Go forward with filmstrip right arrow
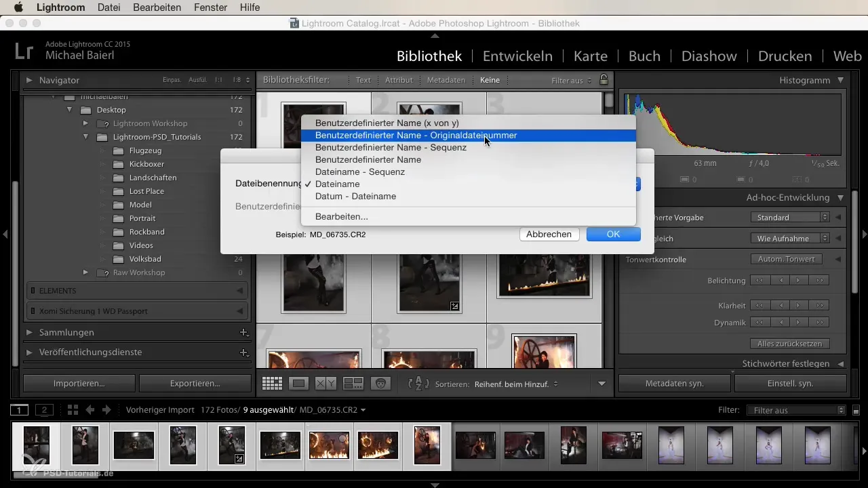The image size is (868, 488). (106, 410)
